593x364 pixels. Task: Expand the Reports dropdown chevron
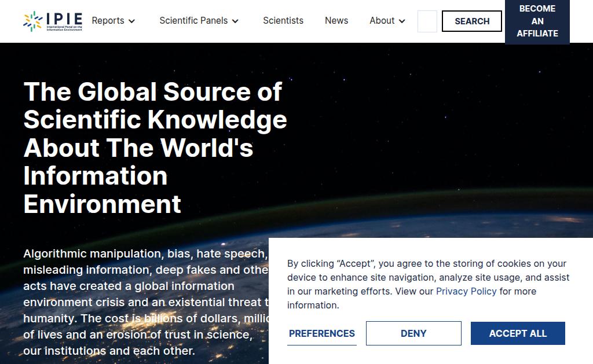[131, 21]
